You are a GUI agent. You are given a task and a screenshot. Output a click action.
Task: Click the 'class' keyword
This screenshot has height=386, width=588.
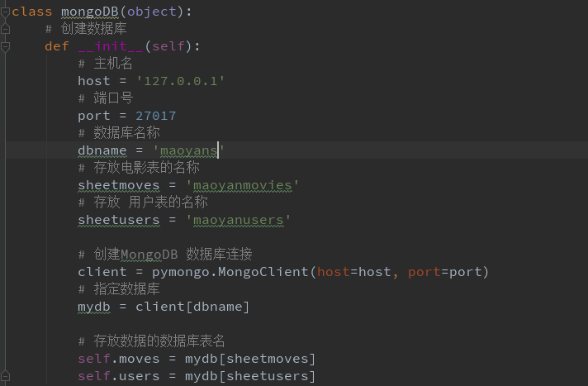tap(32, 12)
